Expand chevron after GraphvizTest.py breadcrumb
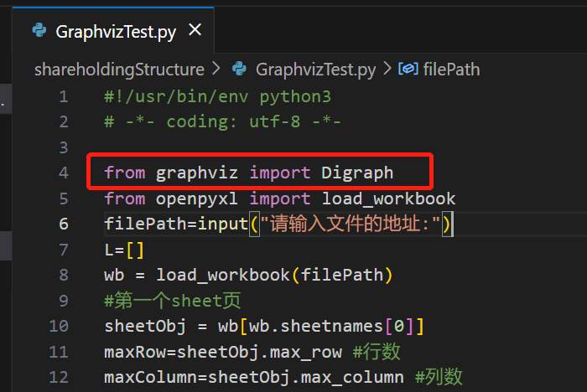587x392 pixels. 387,70
